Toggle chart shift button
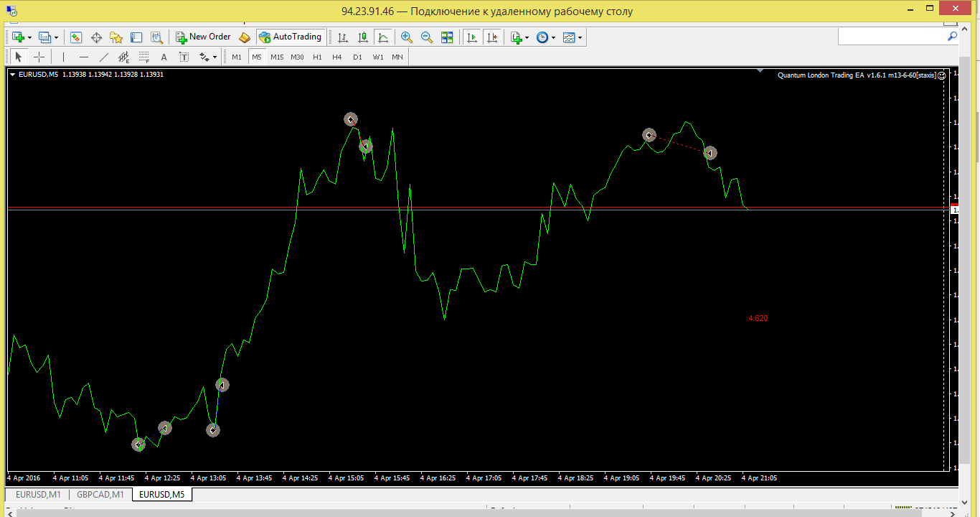980x517 pixels. click(492, 37)
